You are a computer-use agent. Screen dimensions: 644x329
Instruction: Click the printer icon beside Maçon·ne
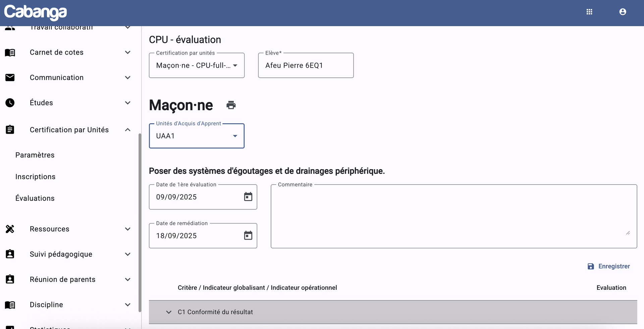point(231,105)
